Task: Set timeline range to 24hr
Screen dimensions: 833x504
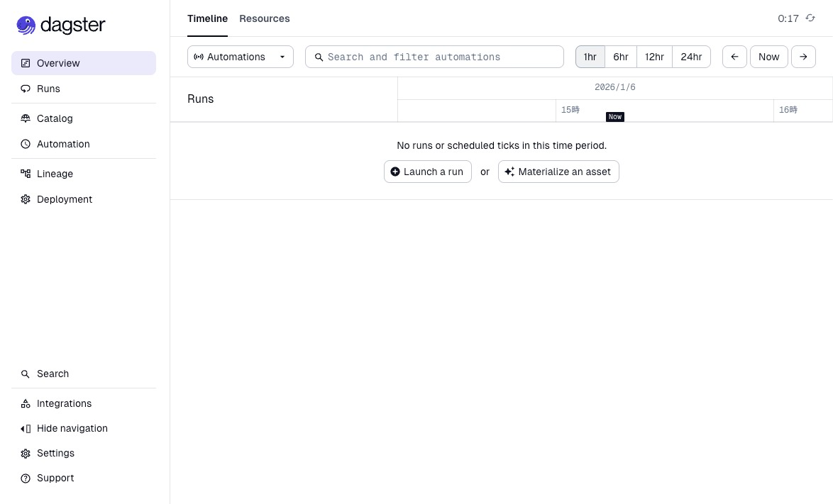Action: point(691,57)
